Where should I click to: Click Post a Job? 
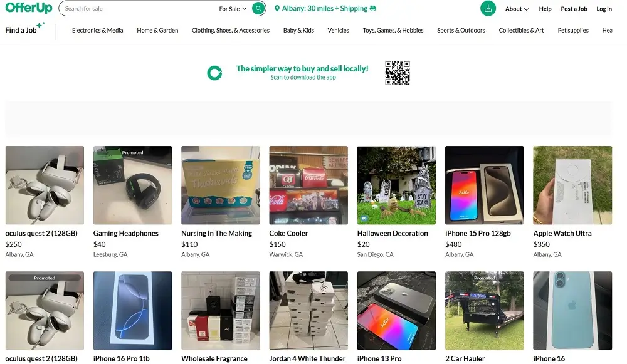click(x=574, y=8)
